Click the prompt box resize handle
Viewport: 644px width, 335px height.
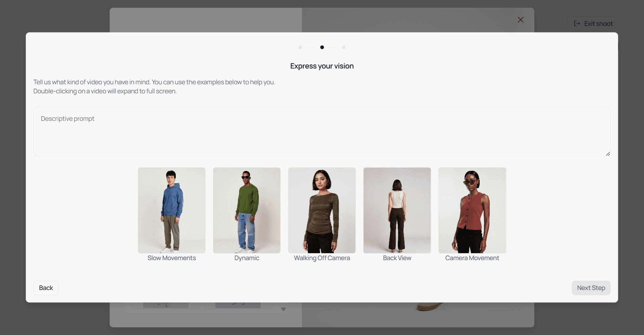click(608, 154)
